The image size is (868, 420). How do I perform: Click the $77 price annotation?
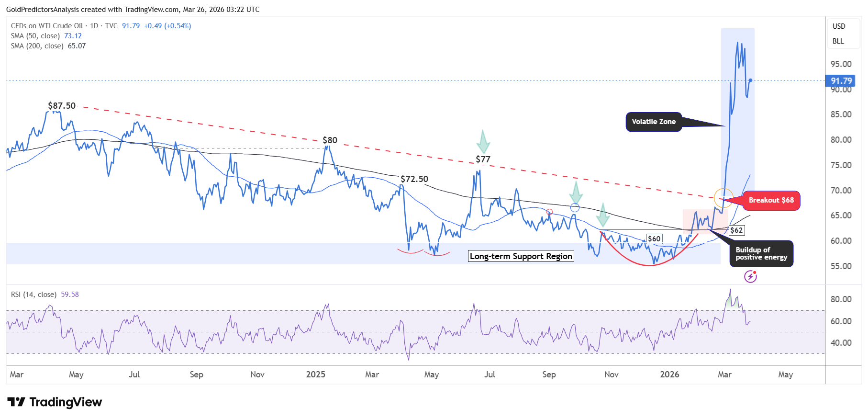(x=483, y=159)
